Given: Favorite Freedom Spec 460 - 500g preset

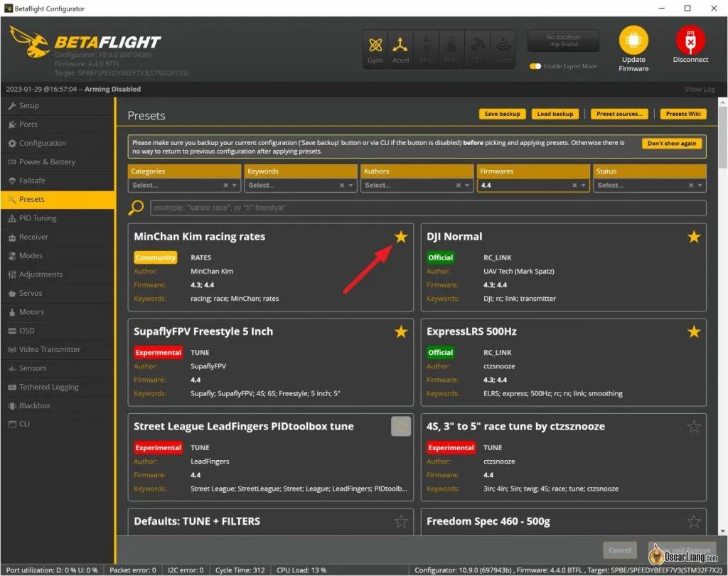Looking at the screenshot, I should [x=694, y=521].
